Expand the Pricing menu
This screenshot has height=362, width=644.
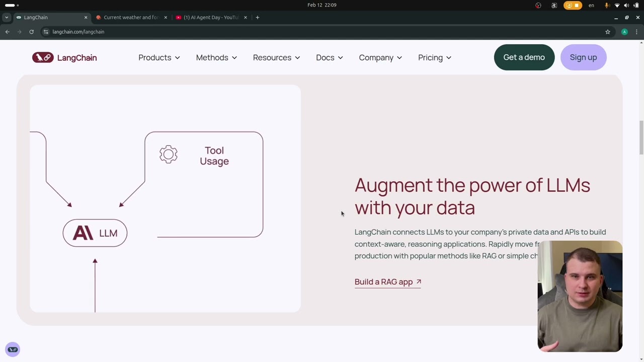[x=435, y=57]
